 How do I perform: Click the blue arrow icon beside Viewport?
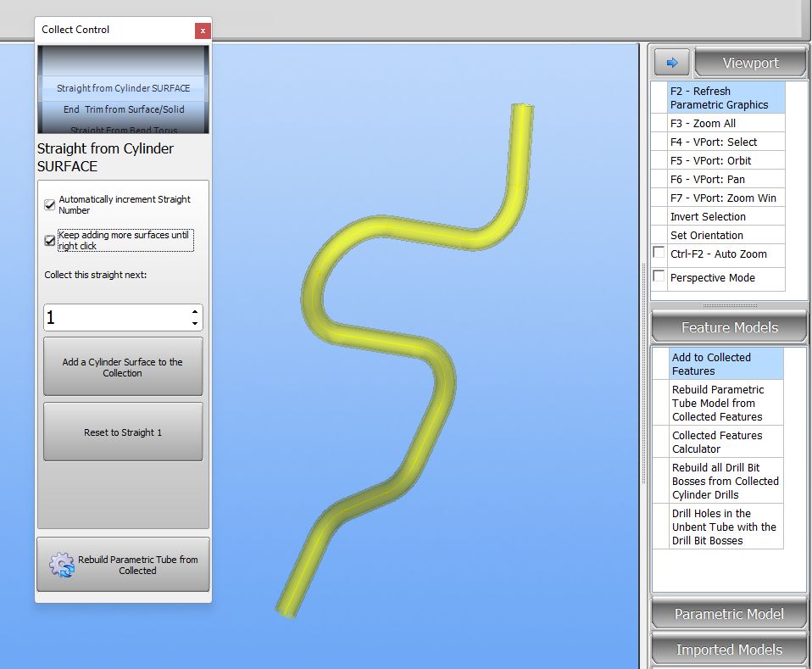click(x=672, y=63)
